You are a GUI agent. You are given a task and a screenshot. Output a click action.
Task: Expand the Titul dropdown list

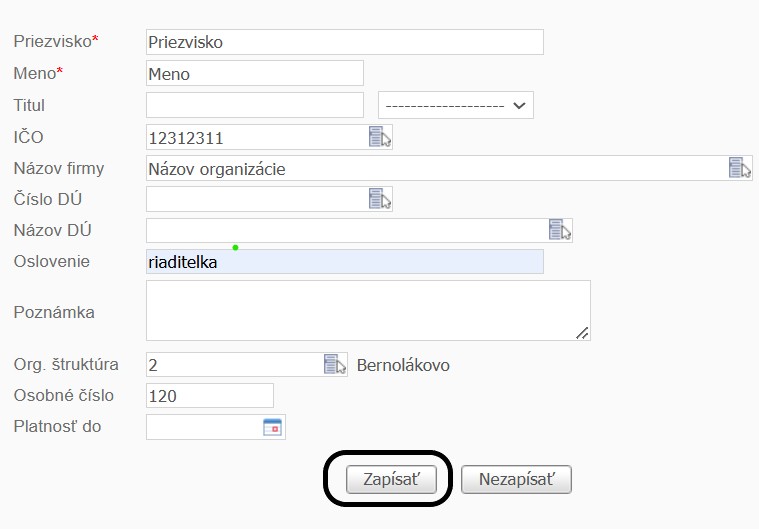pyautogui.click(x=456, y=105)
